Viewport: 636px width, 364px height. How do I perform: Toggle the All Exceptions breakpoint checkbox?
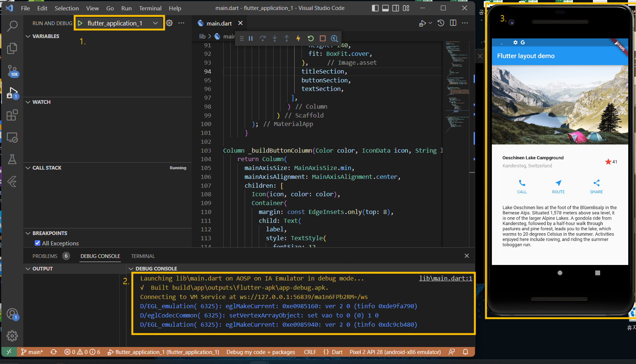37,243
